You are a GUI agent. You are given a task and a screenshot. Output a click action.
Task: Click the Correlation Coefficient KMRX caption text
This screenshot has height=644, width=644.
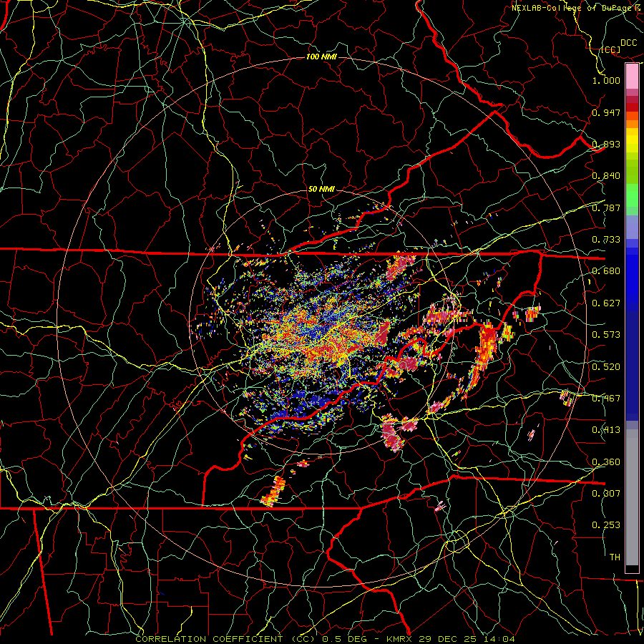[x=325, y=639]
